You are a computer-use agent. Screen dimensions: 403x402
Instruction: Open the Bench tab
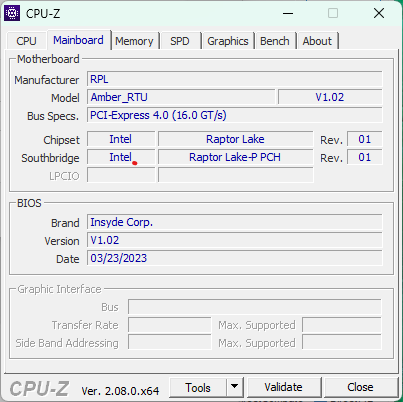pyautogui.click(x=275, y=41)
